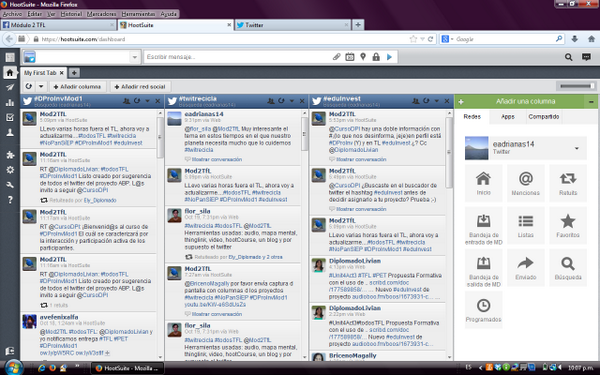Open the Analytics bar-chart sidebar icon

pos(10,102)
